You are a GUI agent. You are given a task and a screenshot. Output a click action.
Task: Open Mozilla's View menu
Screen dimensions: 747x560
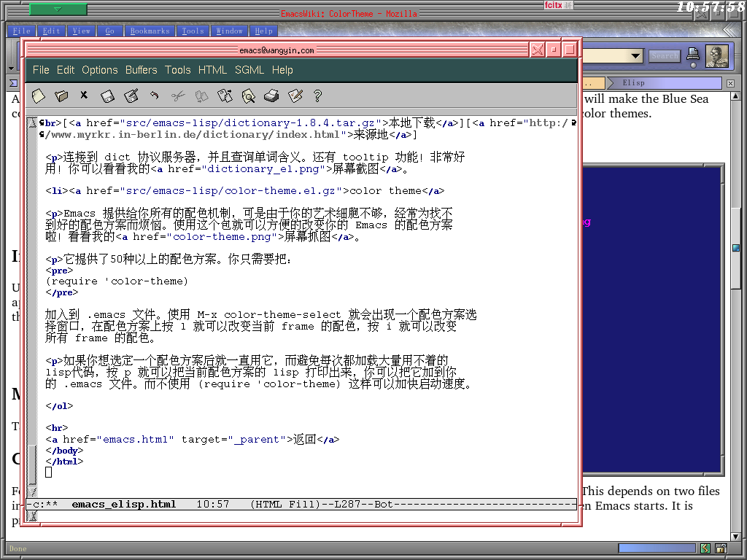(82, 31)
